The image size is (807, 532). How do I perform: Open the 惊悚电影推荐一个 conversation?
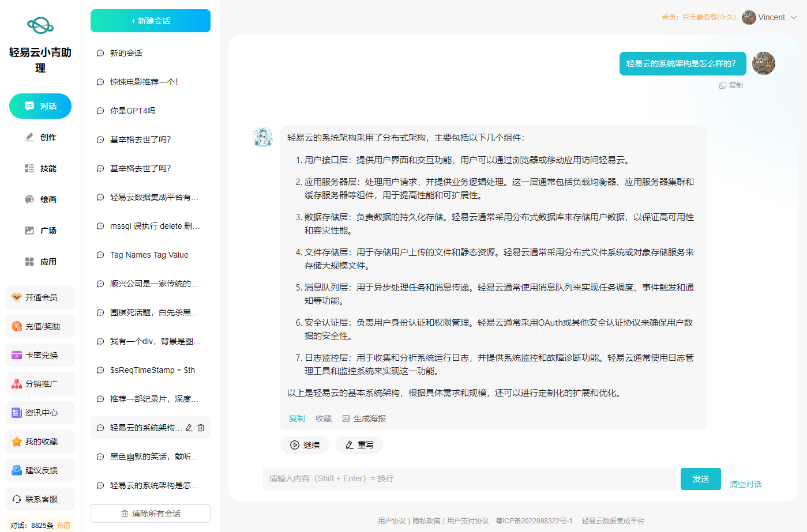tap(151, 82)
